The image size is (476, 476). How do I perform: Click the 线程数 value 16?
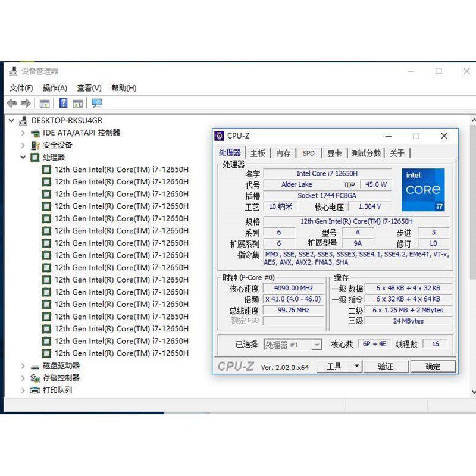coord(436,344)
